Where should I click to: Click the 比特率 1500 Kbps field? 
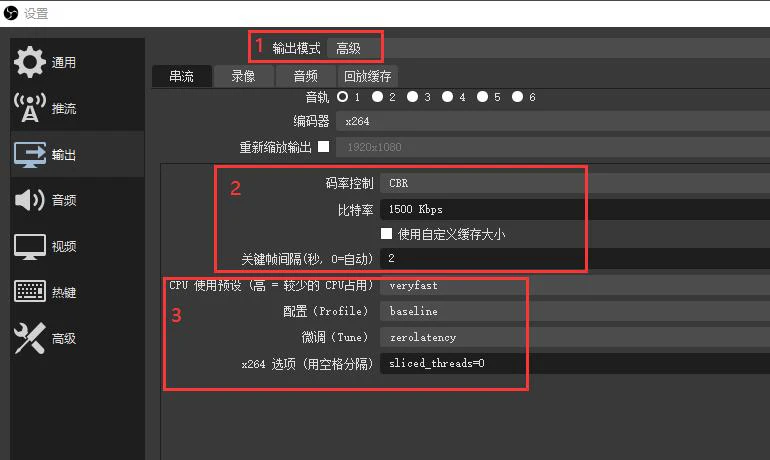[x=575, y=209]
